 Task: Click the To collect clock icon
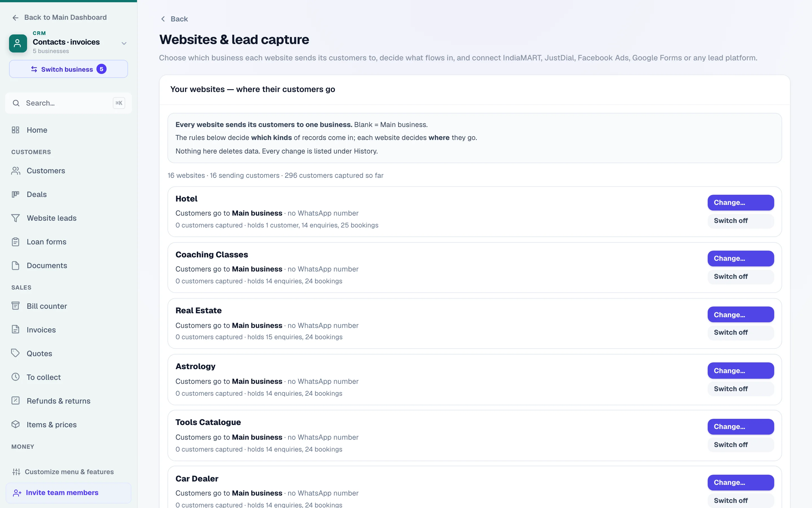(x=16, y=377)
